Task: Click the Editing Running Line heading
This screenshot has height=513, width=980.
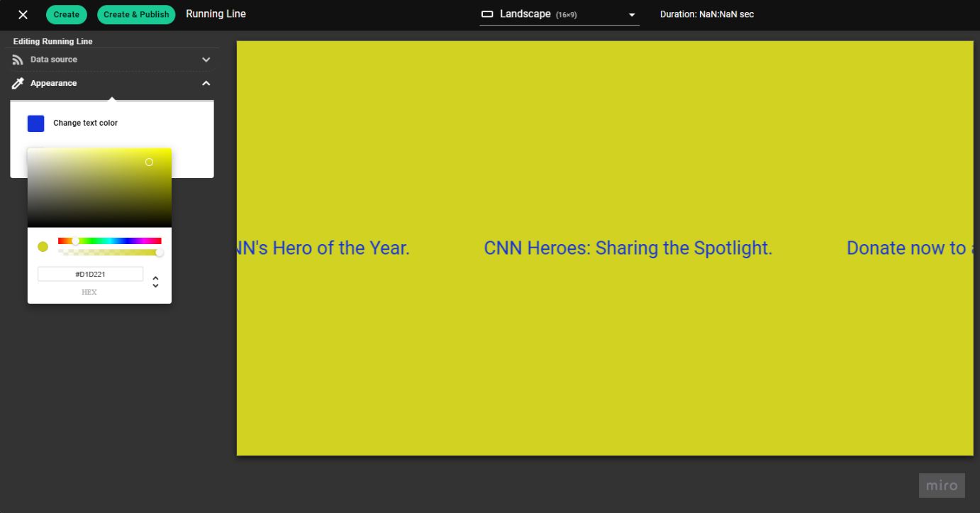Action: (53, 42)
